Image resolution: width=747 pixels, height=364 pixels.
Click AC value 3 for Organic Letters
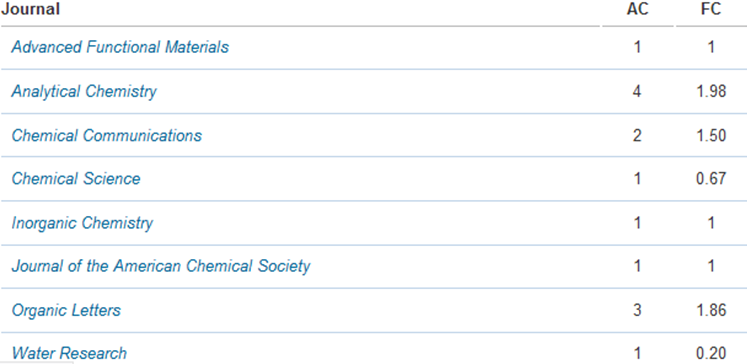click(x=637, y=310)
